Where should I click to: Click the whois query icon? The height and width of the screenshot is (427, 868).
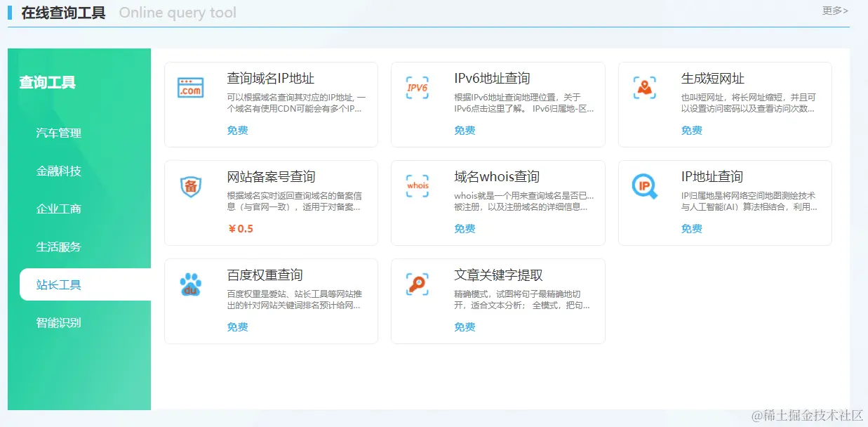418,186
